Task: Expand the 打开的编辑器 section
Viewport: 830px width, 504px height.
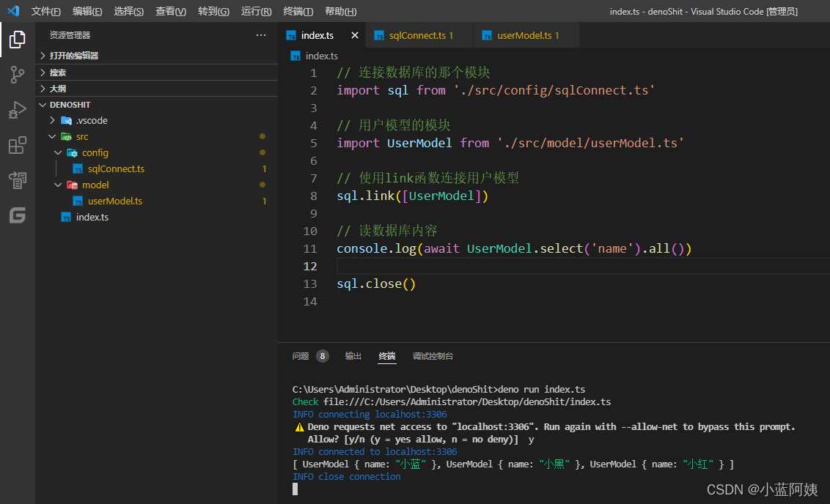Action: tap(43, 56)
